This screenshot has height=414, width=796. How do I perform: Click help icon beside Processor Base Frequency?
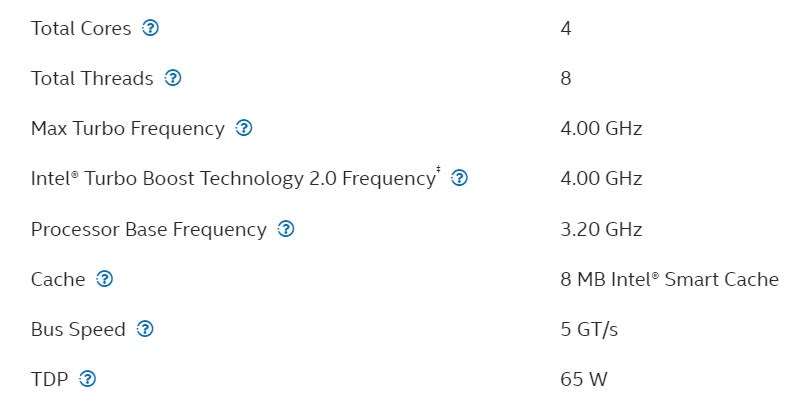pos(286,229)
